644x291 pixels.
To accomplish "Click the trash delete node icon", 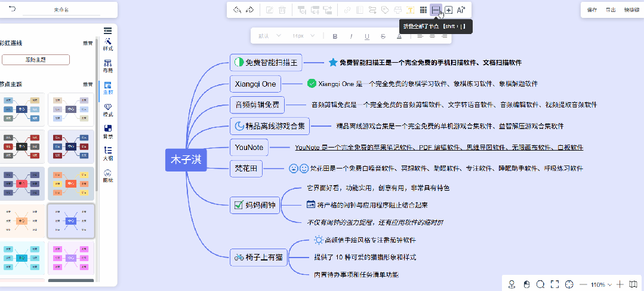I will [282, 10].
